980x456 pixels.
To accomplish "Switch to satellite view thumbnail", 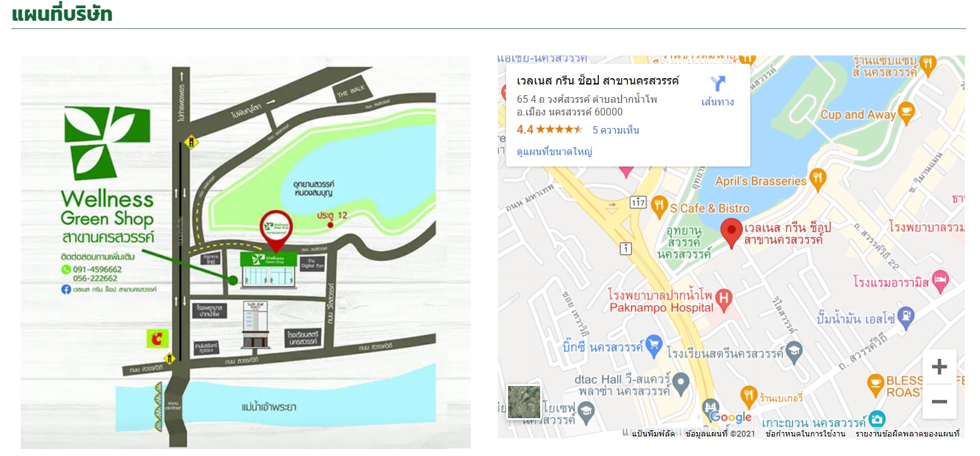I will point(524,402).
